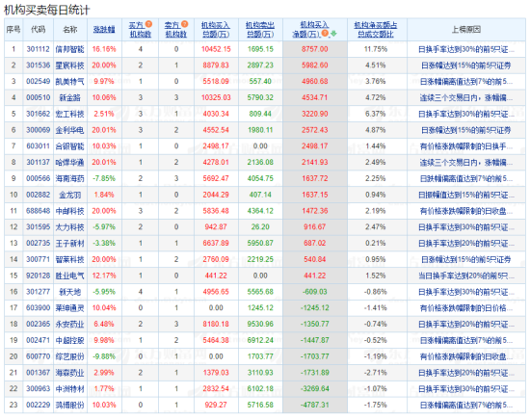
Task: Sort by 机构买入总额(万) column
Action: (x=216, y=30)
